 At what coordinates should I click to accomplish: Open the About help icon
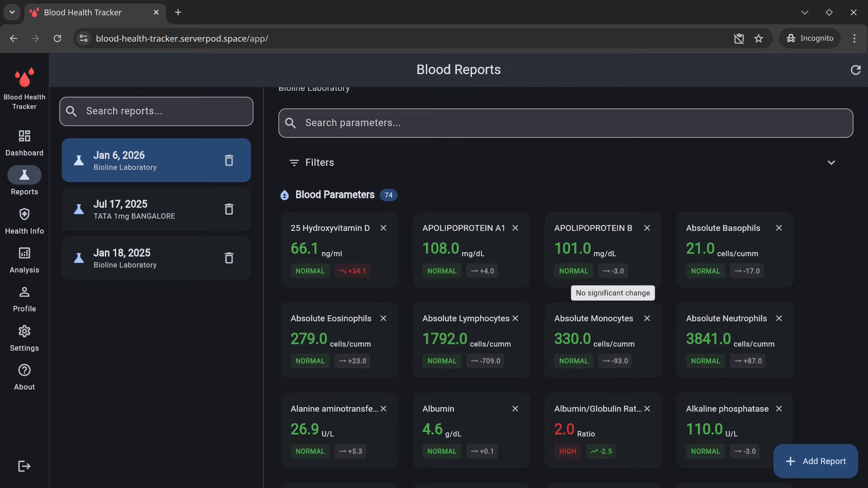pyautogui.click(x=24, y=371)
